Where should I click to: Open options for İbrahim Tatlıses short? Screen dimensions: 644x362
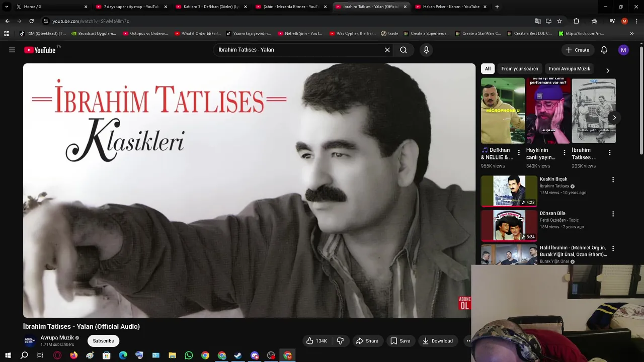point(609,153)
